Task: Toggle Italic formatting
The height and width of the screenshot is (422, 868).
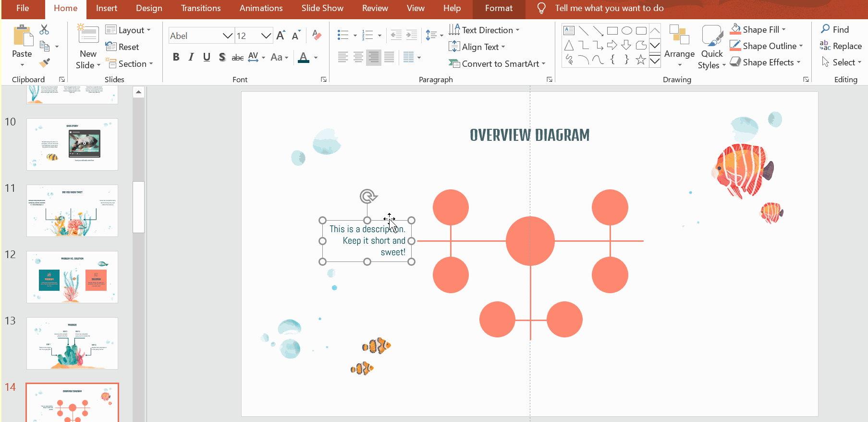Action: tap(191, 57)
